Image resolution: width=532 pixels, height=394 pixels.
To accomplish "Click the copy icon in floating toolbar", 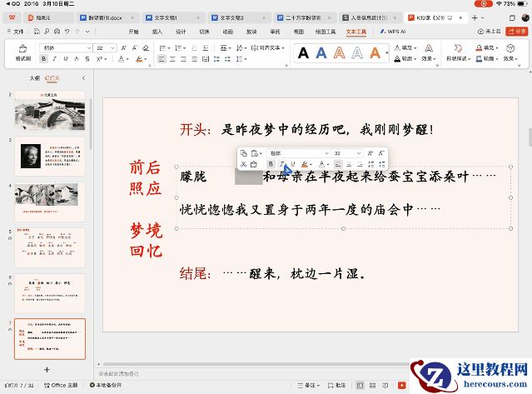I will pyautogui.click(x=243, y=153).
